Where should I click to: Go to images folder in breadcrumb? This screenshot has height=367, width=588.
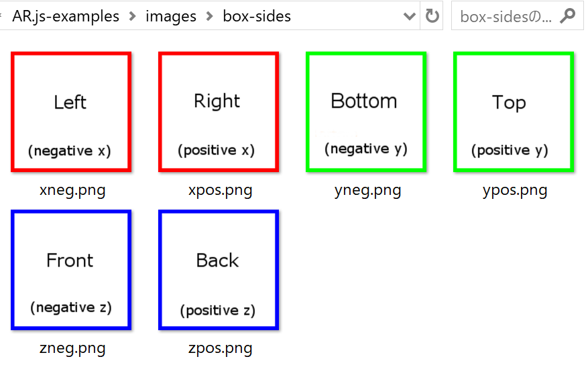[171, 16]
